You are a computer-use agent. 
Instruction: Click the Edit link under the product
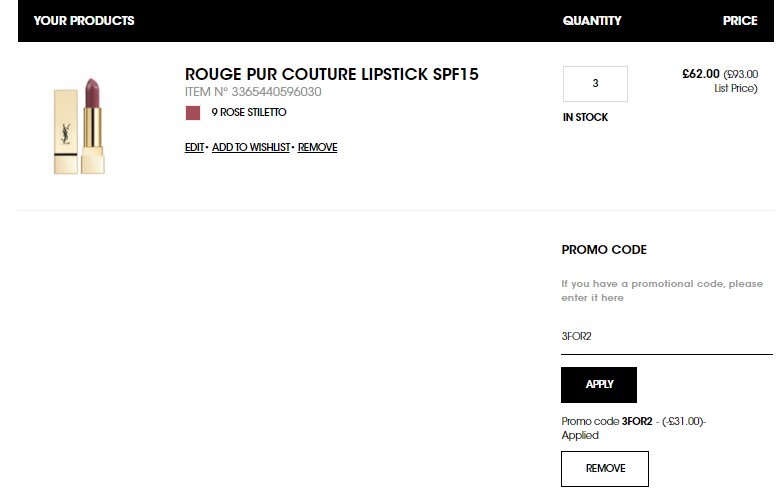[194, 148]
